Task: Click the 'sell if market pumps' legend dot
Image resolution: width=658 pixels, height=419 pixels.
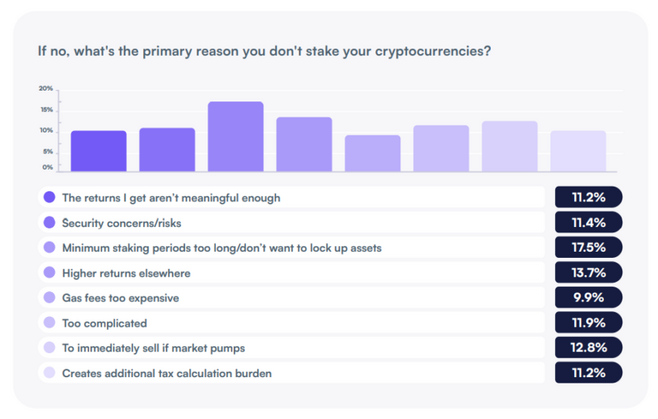Action: coord(50,347)
